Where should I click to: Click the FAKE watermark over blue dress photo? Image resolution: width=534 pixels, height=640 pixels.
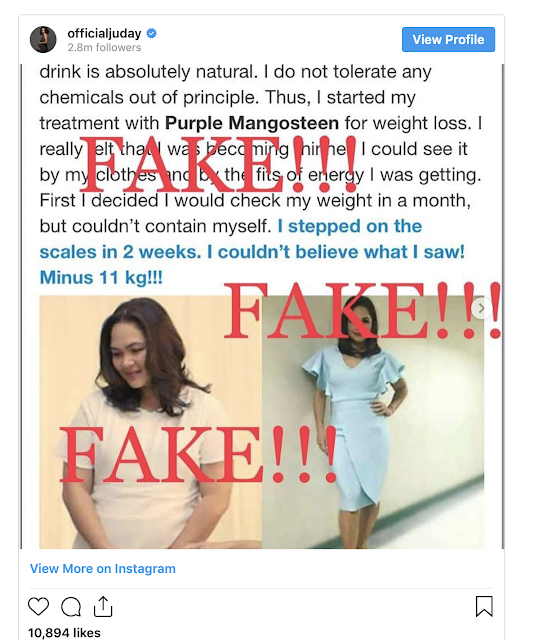click(362, 310)
